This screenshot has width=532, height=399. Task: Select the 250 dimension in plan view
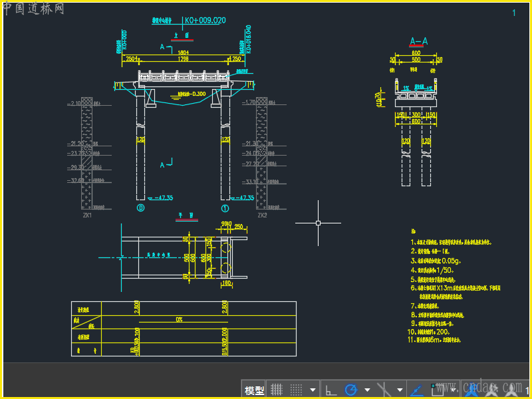pyautogui.click(x=239, y=226)
